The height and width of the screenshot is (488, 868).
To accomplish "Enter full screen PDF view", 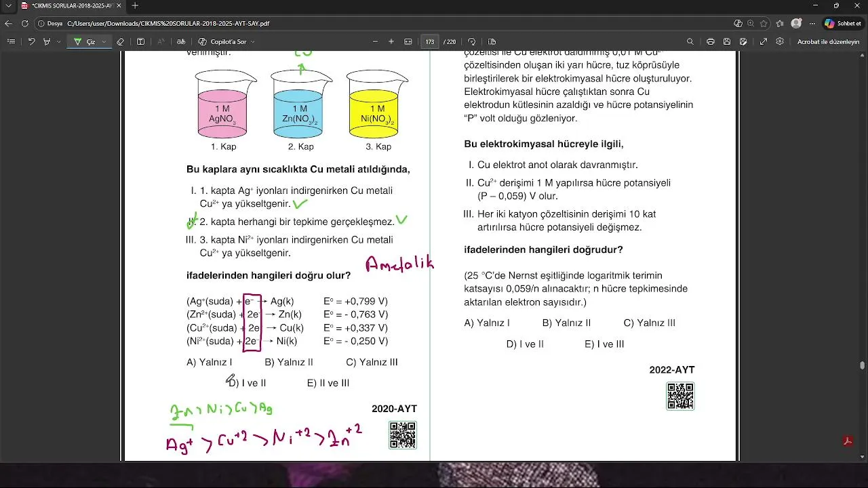I will point(764,41).
